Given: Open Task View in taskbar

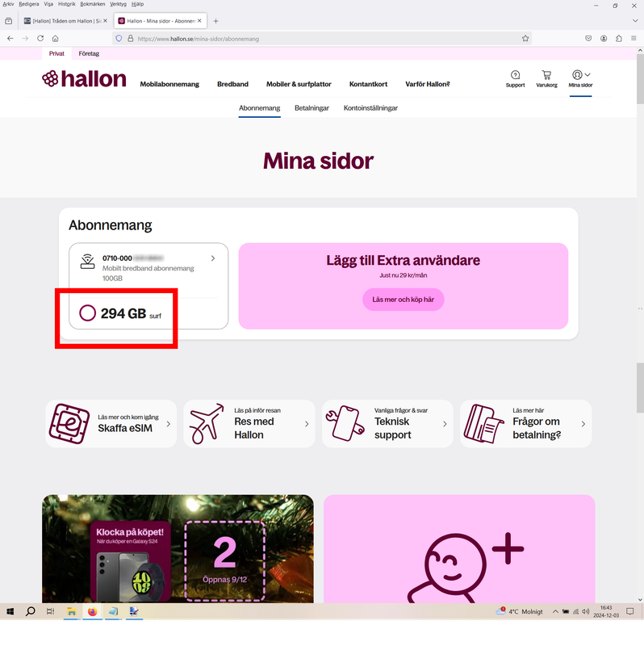Looking at the screenshot, I should [50, 611].
